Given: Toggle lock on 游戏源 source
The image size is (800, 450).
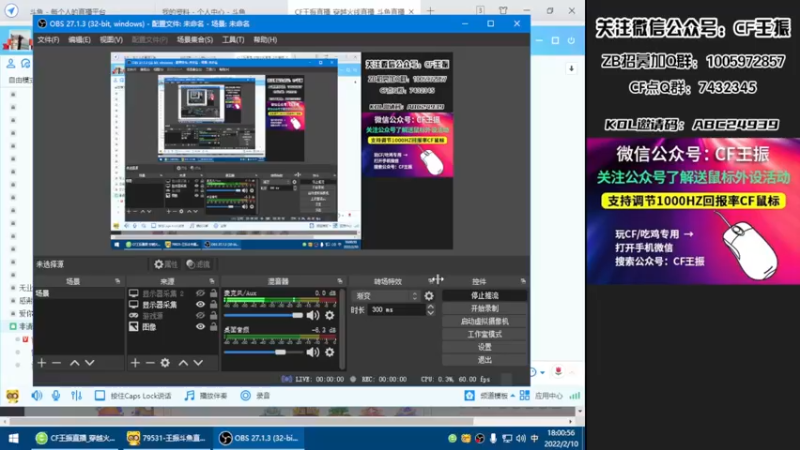Looking at the screenshot, I should (x=213, y=316).
